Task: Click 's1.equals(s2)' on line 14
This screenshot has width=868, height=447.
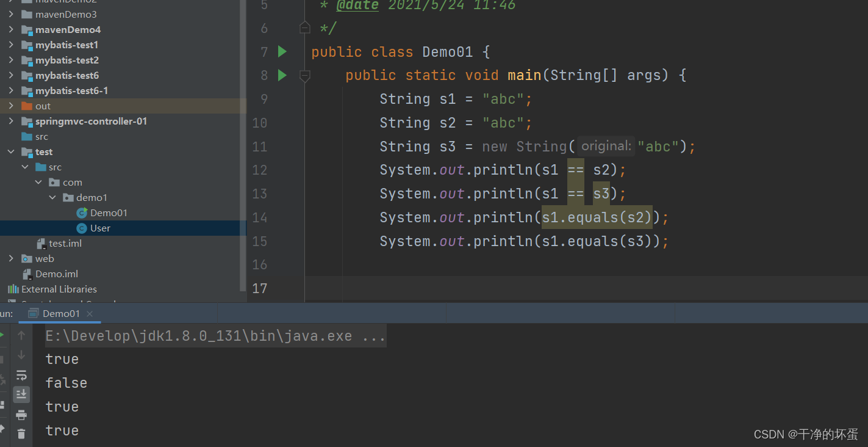Action: (597, 217)
